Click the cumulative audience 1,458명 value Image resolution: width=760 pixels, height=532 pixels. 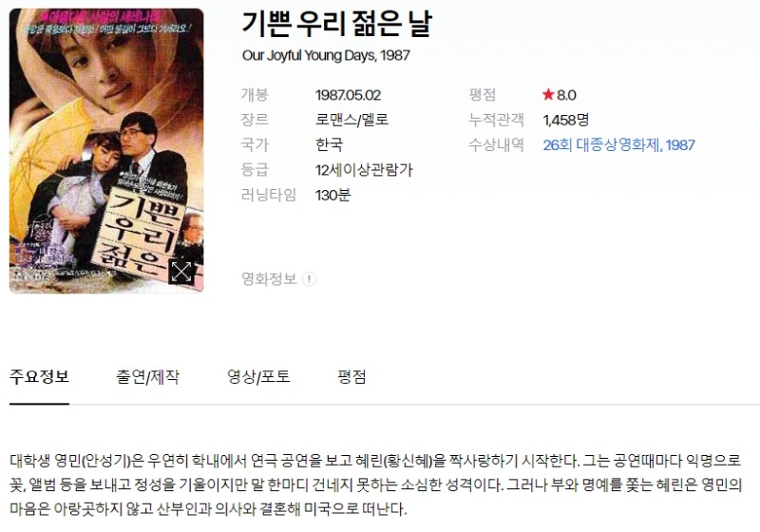565,120
